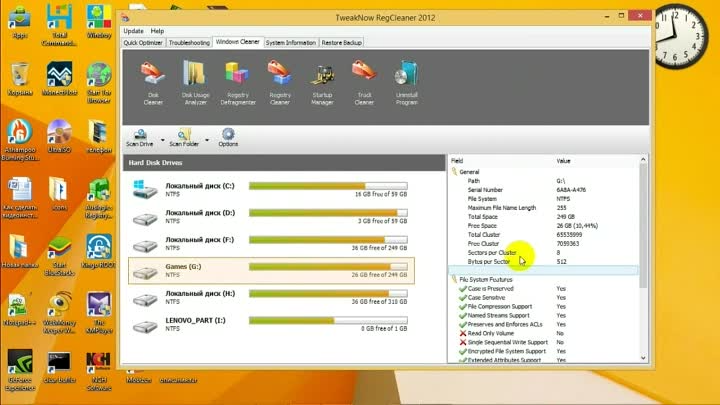Open the Options gear icon
Screen dimensions: 720x405
[228, 138]
